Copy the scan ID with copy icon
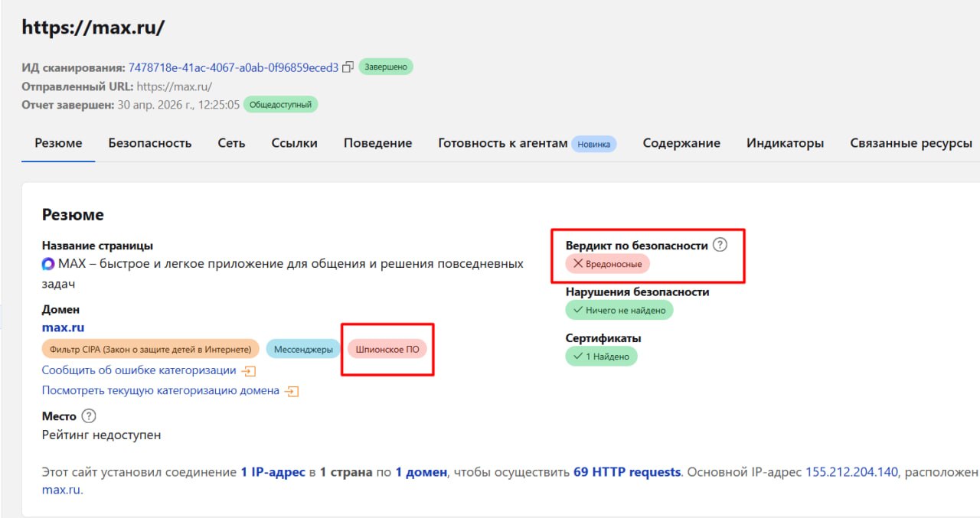The image size is (980, 518). coord(348,67)
